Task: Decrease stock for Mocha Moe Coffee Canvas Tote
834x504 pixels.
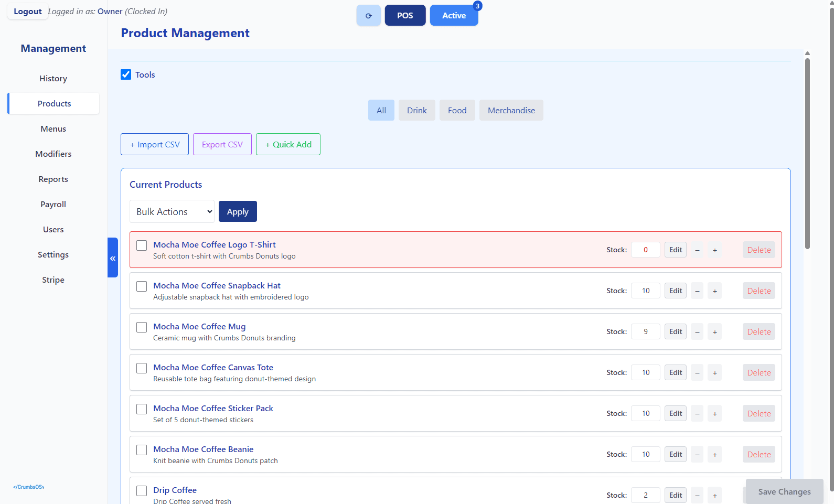Action: click(x=697, y=373)
